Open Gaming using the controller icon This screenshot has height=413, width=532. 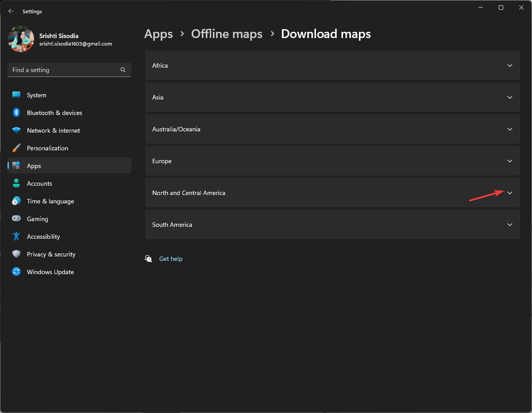coord(16,219)
